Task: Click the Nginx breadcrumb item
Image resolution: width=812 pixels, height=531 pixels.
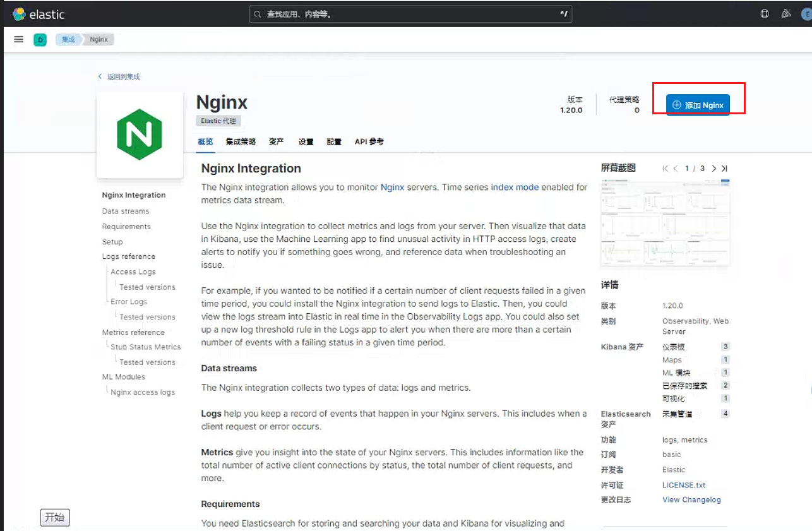Action: tap(99, 39)
